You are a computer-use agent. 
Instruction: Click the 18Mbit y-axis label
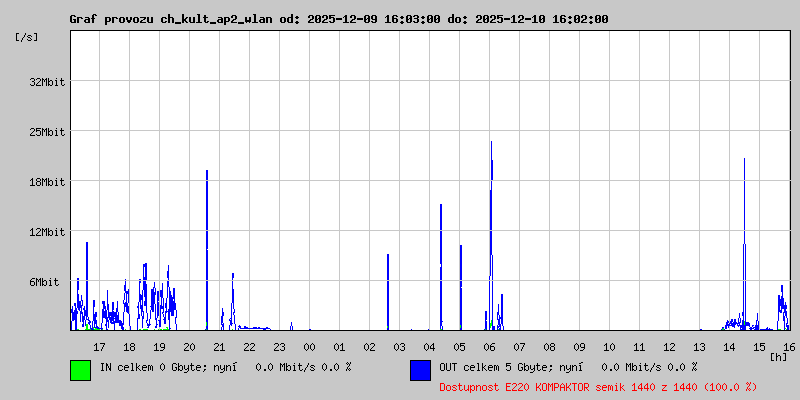click(x=47, y=182)
